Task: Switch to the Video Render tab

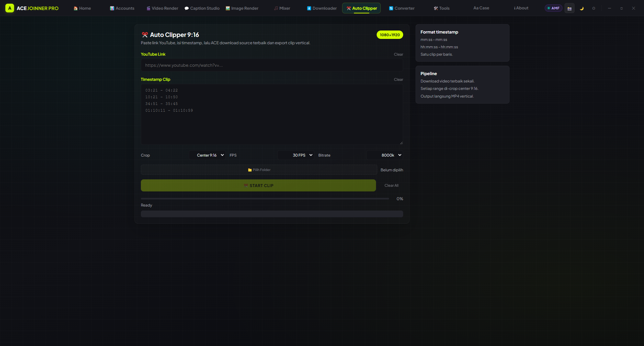Action: (162, 8)
